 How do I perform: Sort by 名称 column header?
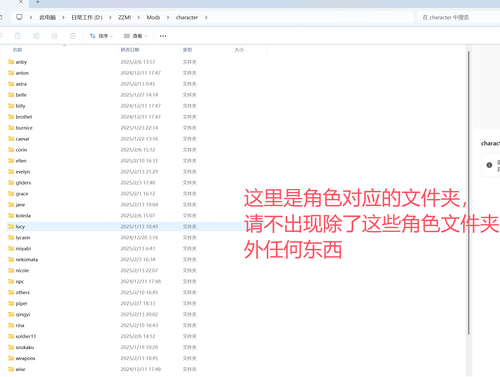[17, 50]
